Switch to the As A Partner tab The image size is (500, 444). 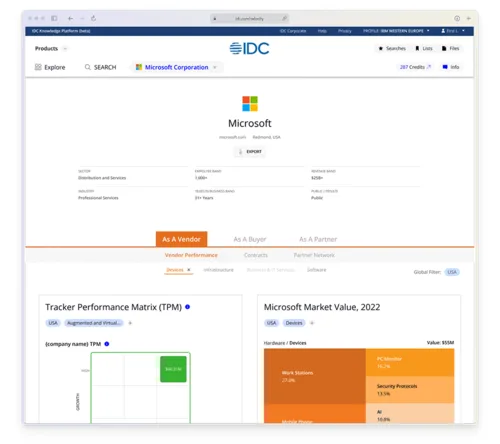(318, 239)
